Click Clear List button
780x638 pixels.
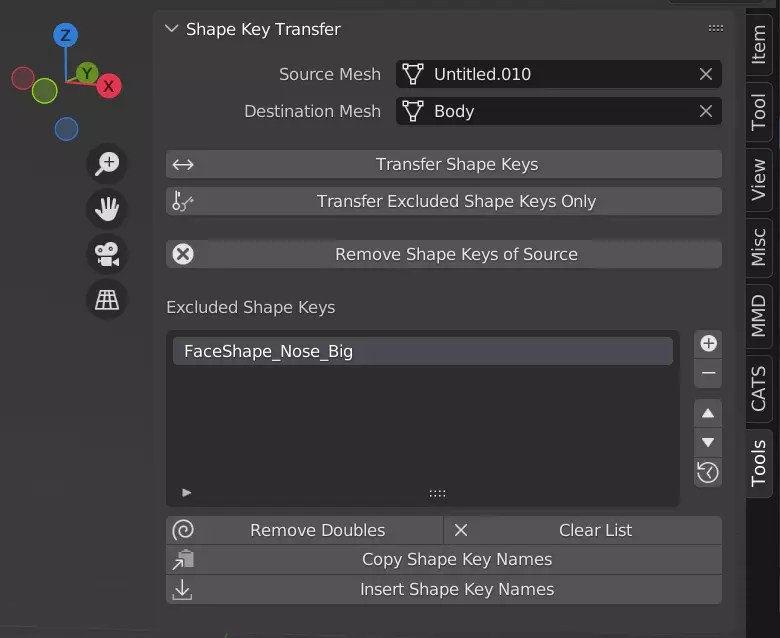pos(583,530)
